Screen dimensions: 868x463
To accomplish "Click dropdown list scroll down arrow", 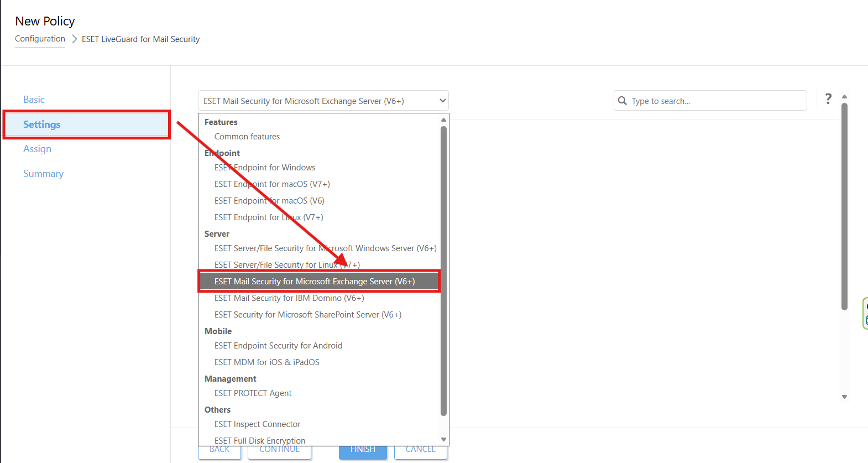I will point(443,439).
